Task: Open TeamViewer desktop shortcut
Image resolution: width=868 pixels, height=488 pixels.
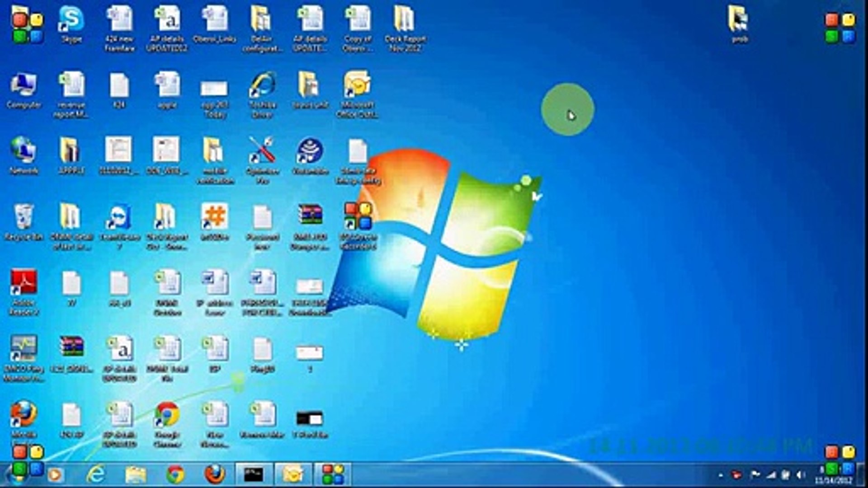Action: click(x=119, y=218)
